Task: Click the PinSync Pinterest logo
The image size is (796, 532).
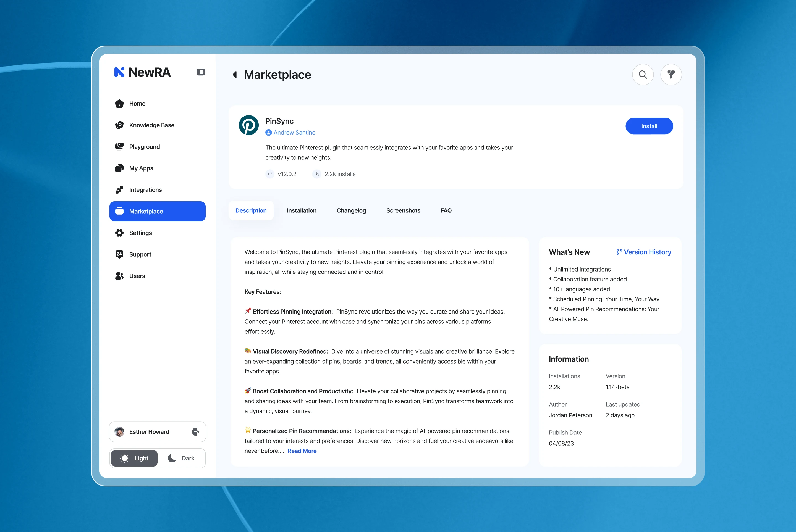Action: click(248, 125)
